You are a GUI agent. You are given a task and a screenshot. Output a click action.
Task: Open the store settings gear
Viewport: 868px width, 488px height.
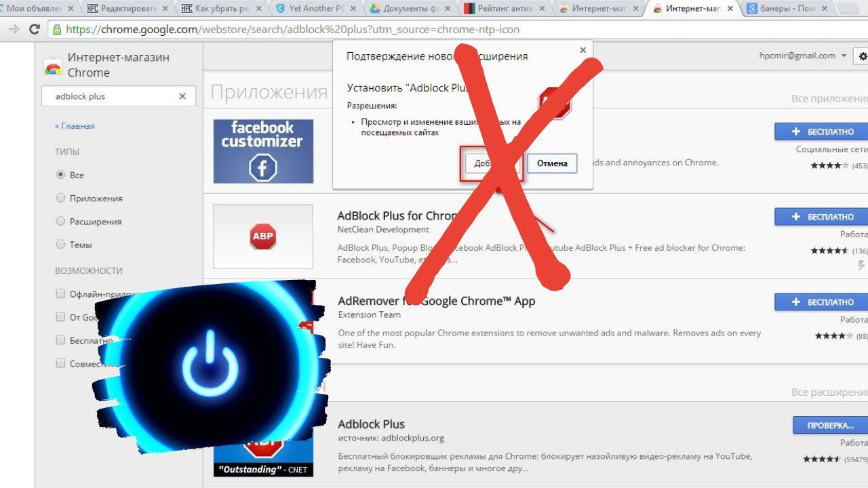(863, 56)
